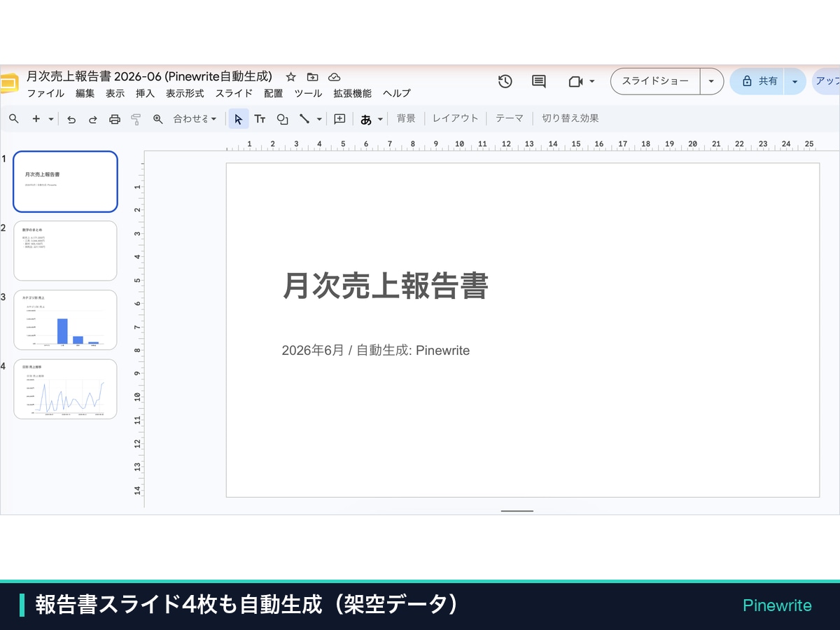Open the 表示 menu
Screen dimensions: 840x630
[115, 94]
